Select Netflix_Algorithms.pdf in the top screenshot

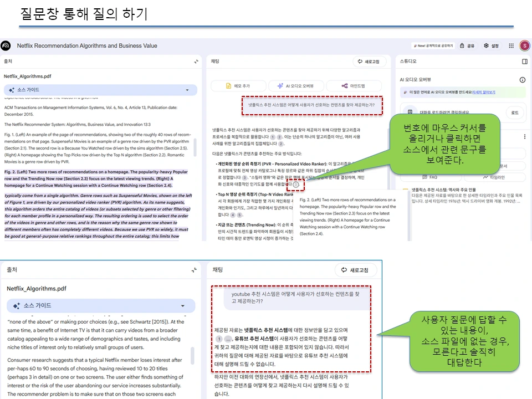(28, 76)
